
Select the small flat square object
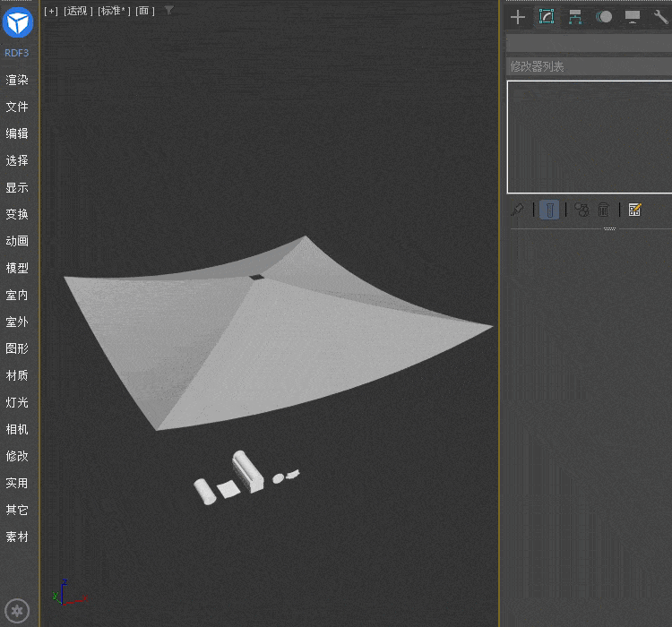click(x=228, y=489)
